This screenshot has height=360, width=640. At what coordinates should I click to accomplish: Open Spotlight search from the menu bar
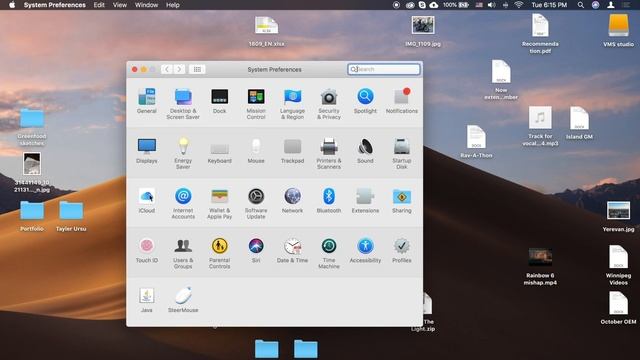coord(580,5)
